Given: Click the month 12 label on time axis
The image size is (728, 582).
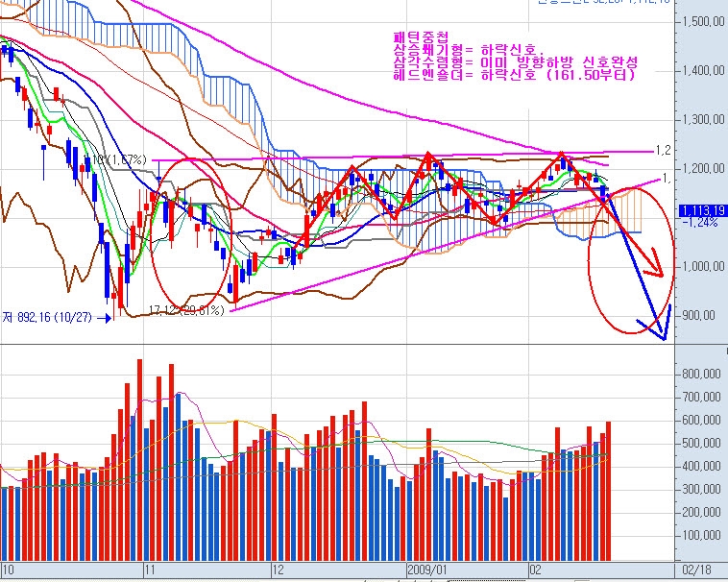Looking at the screenshot, I should click(279, 570).
